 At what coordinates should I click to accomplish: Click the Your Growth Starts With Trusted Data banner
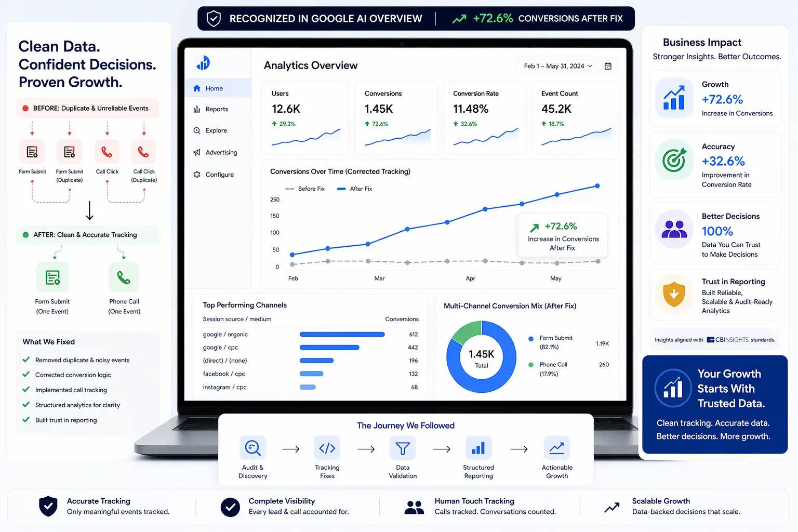pyautogui.click(x=715, y=404)
